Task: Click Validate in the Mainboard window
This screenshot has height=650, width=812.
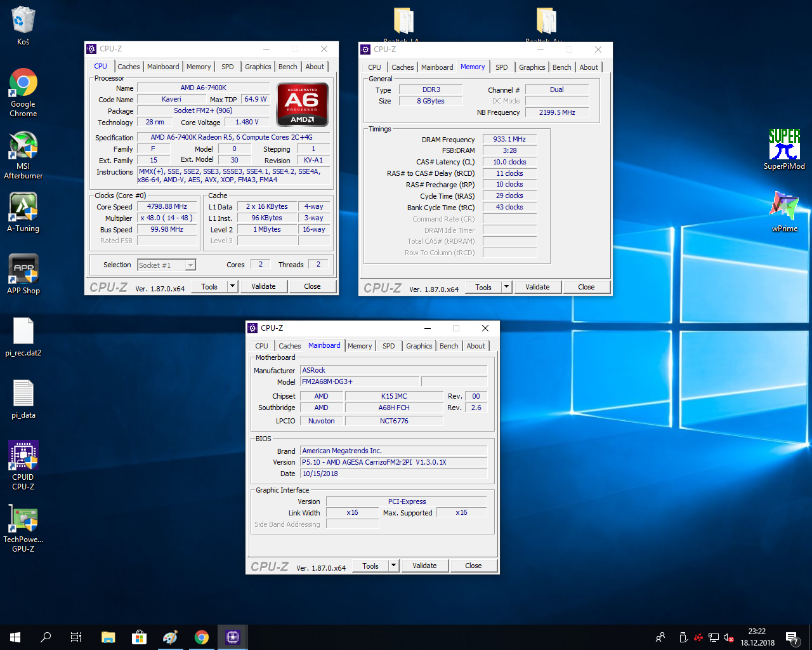Action: (424, 566)
